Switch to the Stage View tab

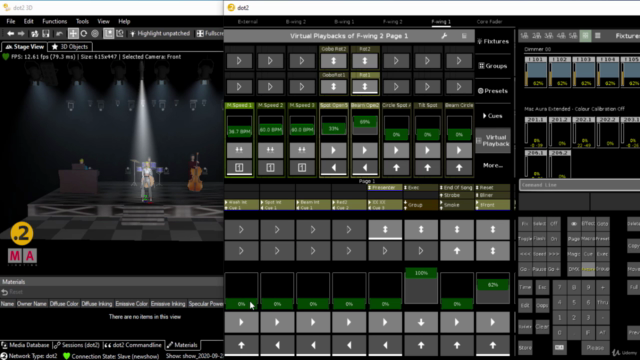pyautogui.click(x=24, y=47)
